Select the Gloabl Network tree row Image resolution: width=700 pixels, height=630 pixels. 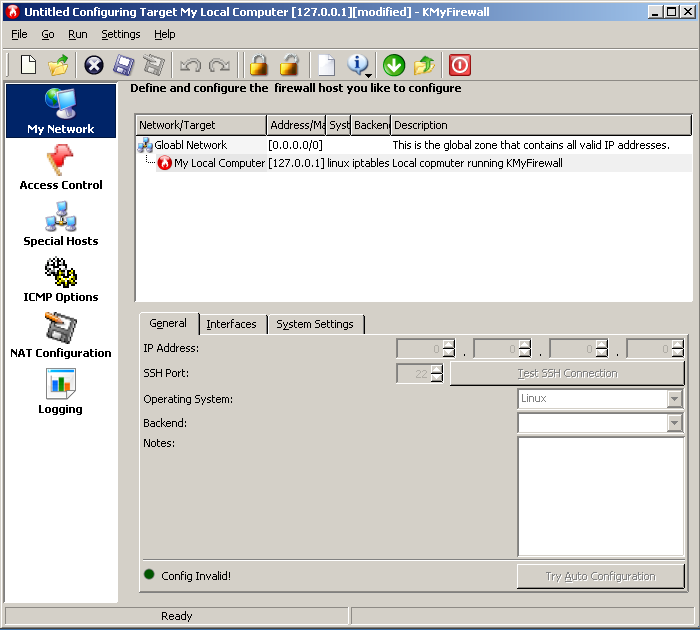413,145
